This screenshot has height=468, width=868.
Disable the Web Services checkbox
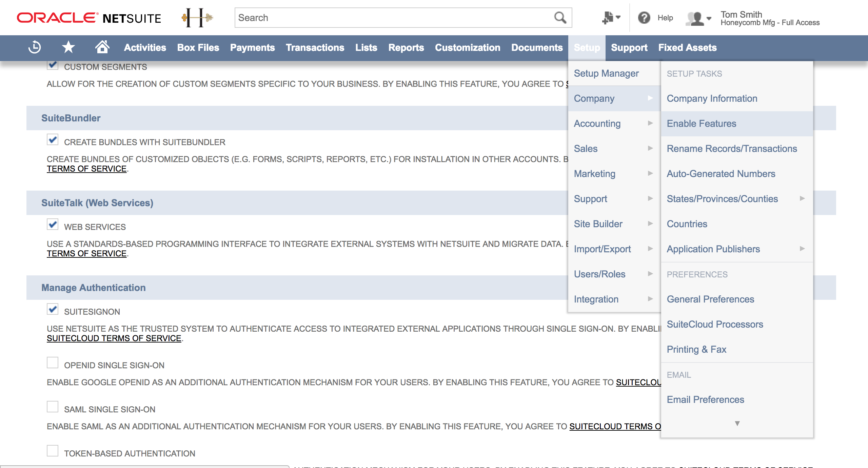tap(53, 224)
